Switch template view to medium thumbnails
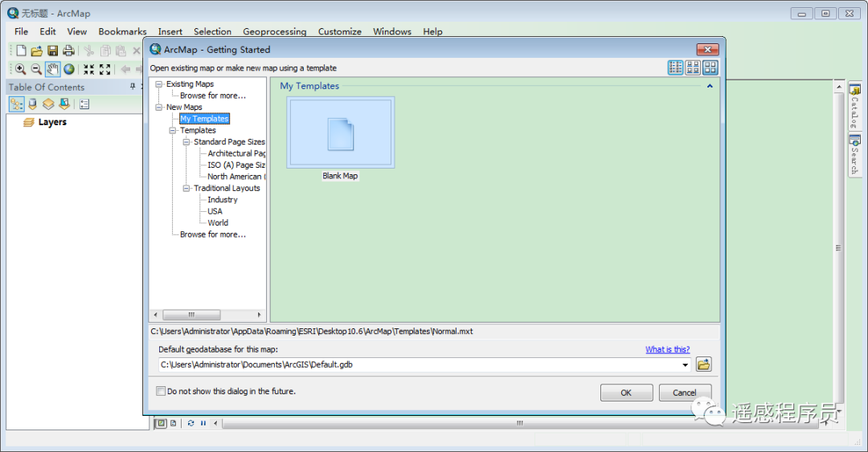Image resolution: width=868 pixels, height=452 pixels. click(693, 67)
